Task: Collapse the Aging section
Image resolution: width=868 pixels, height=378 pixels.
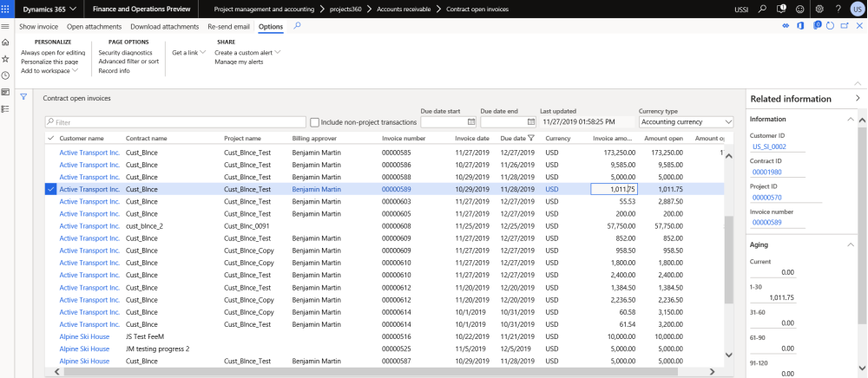Action: tap(849, 245)
